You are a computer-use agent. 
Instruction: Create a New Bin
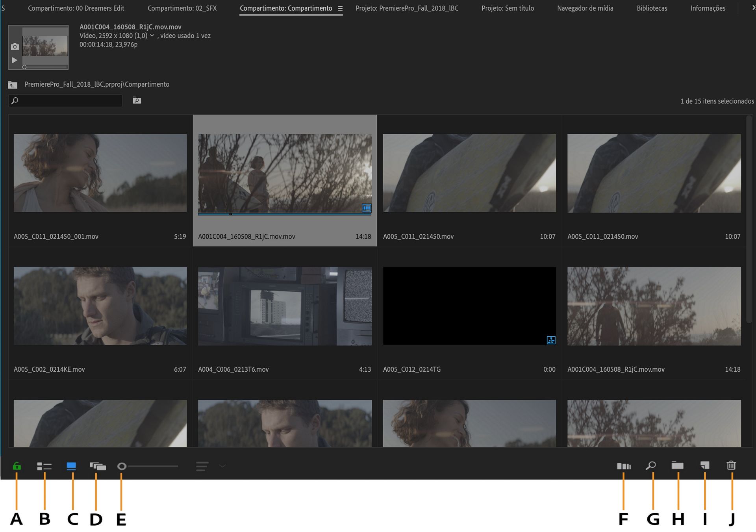677,466
